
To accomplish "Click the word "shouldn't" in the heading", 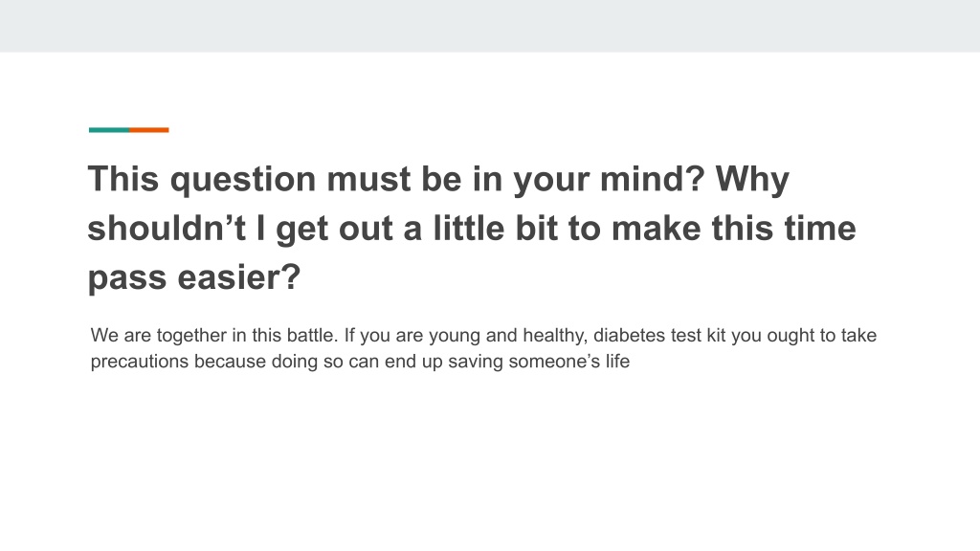I will tap(167, 228).
